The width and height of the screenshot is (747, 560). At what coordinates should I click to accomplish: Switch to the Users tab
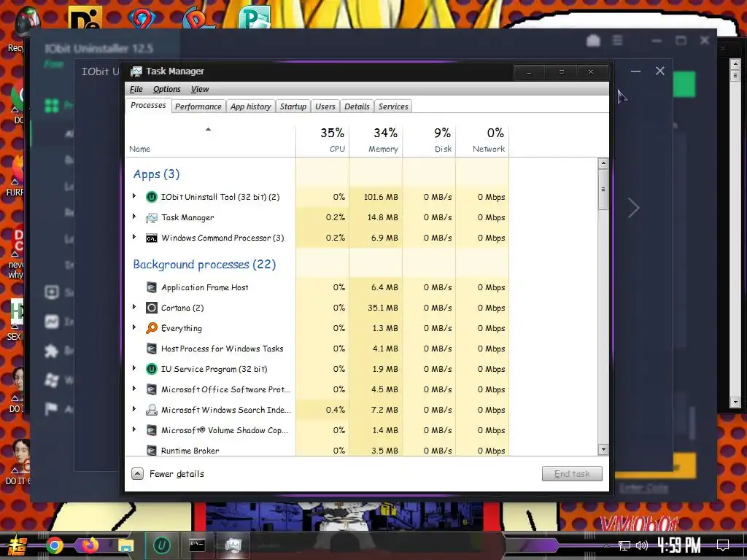click(x=325, y=106)
